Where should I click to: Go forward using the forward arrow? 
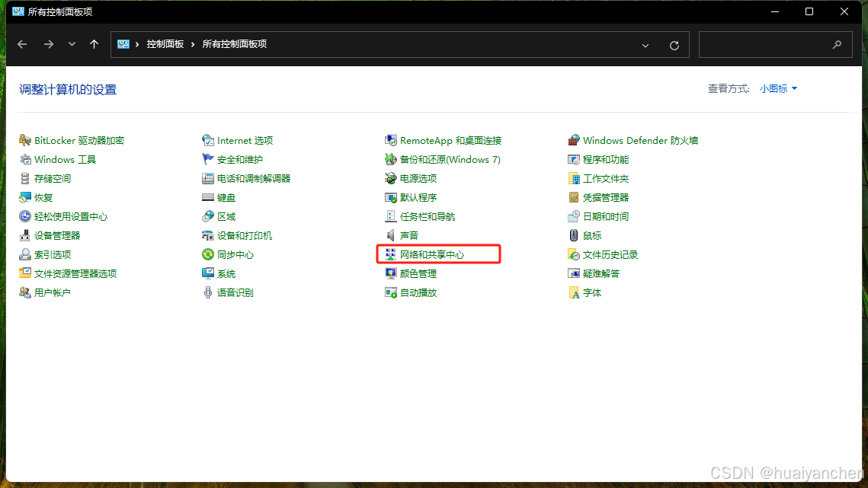[x=49, y=44]
